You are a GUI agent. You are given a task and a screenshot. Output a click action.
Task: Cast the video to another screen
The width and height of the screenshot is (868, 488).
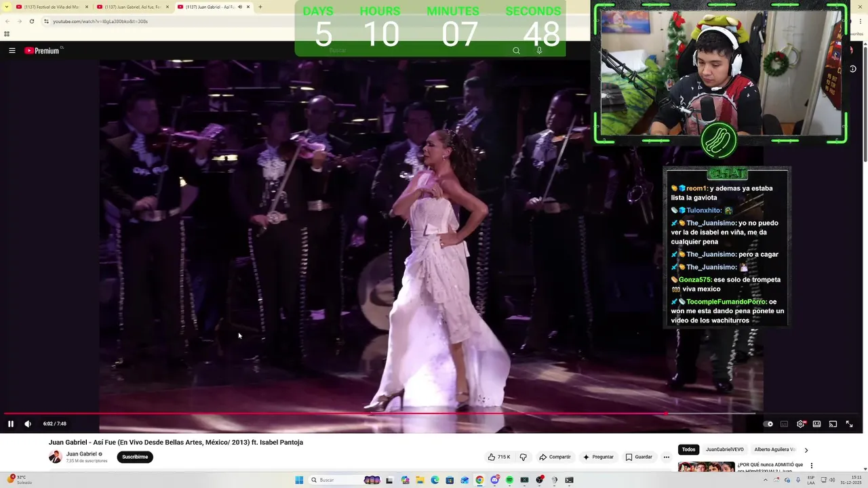pos(833,424)
